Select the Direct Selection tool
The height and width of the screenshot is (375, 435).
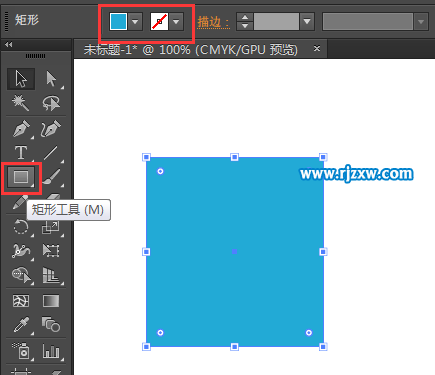pos(51,79)
